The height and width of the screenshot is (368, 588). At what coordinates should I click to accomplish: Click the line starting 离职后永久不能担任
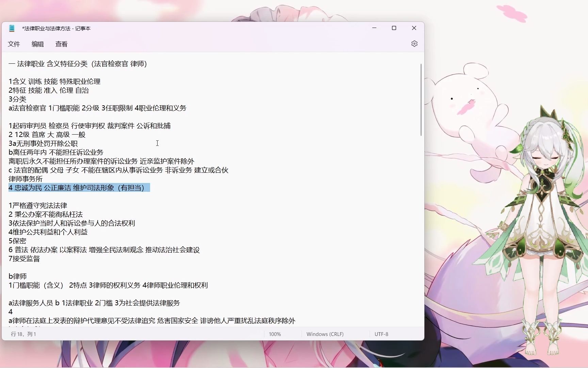point(101,161)
